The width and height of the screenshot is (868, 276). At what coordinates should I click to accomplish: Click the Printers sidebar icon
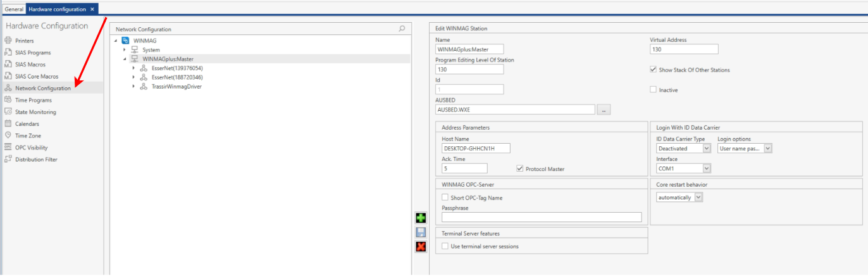coord(8,41)
